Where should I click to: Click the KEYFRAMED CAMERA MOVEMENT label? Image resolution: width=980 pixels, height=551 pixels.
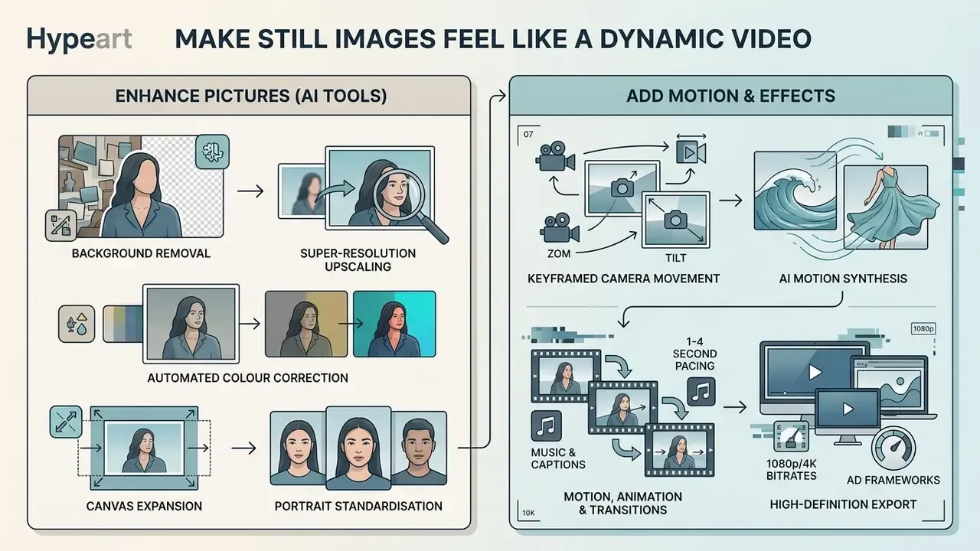[x=624, y=278]
